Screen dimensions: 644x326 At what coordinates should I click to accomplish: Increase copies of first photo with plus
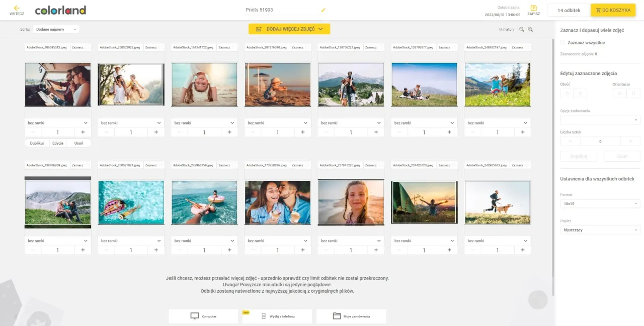(x=83, y=132)
